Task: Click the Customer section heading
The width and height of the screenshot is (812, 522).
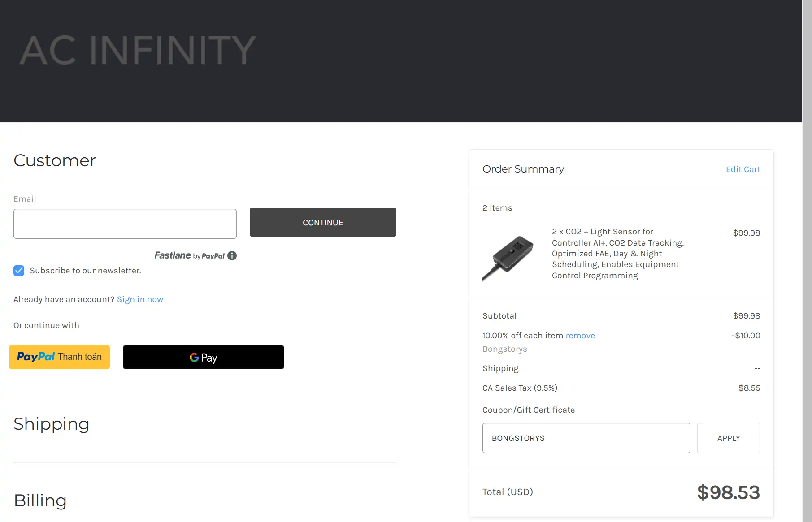Action: 55,160
